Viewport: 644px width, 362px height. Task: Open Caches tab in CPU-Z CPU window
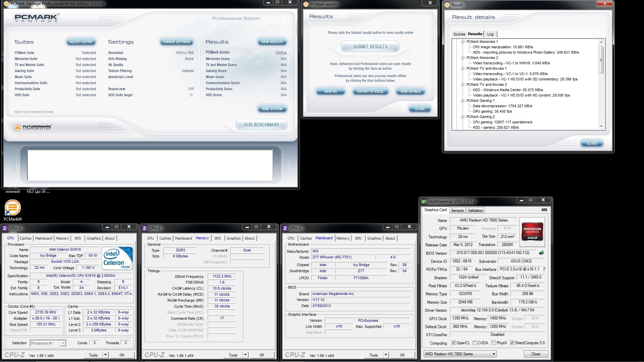tap(25, 238)
